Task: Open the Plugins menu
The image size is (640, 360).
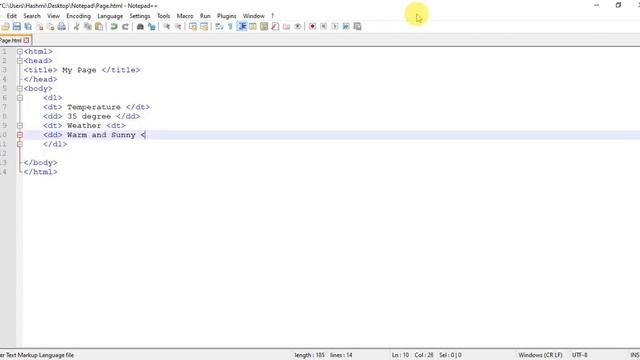Action: 227,16
